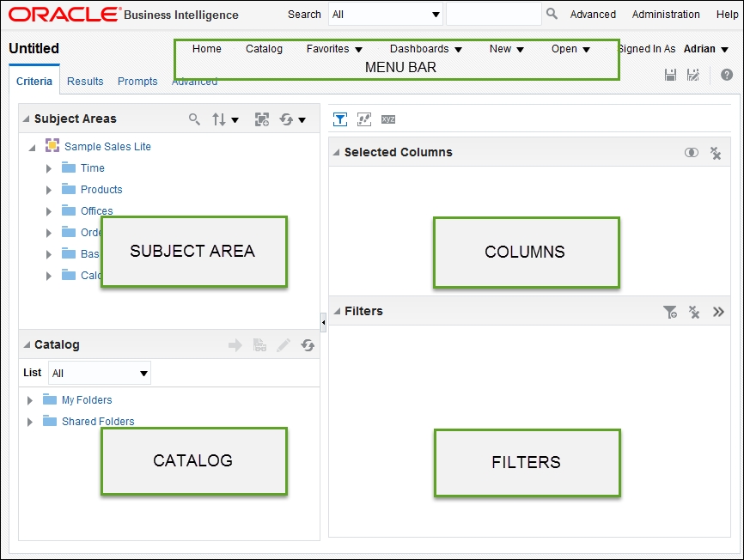Open the sort options dropdown arrow
This screenshot has height=560, width=744.
[235, 120]
